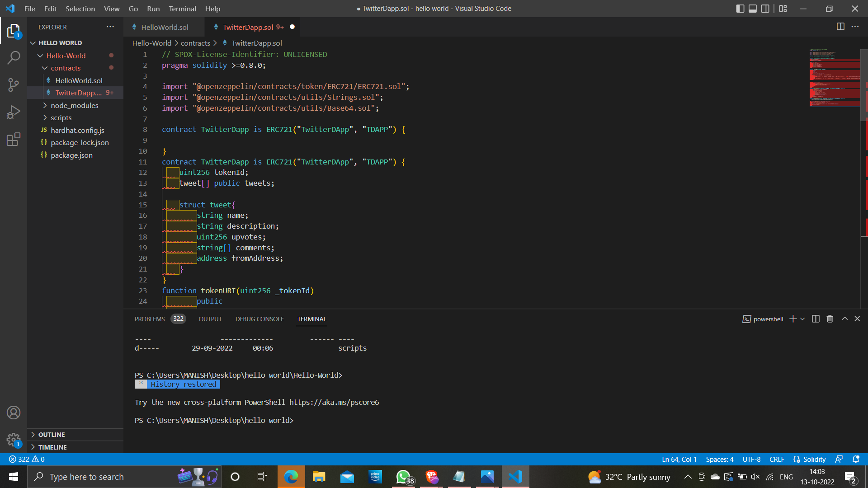868x488 pixels.
Task: Expand the node_modules folder
Action: pos(75,105)
